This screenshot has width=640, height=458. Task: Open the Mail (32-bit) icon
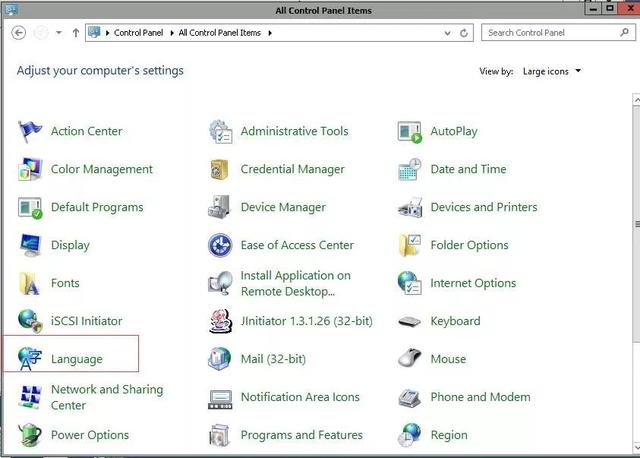(220, 359)
